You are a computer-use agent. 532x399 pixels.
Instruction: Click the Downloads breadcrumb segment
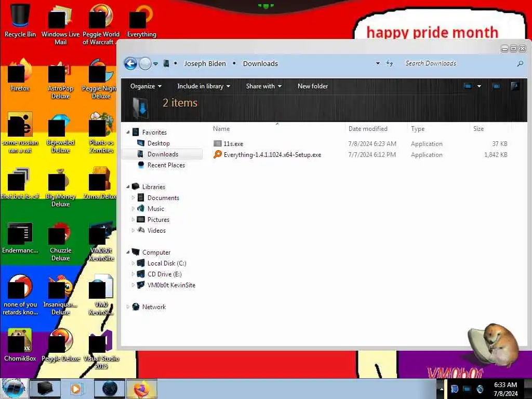coord(260,63)
